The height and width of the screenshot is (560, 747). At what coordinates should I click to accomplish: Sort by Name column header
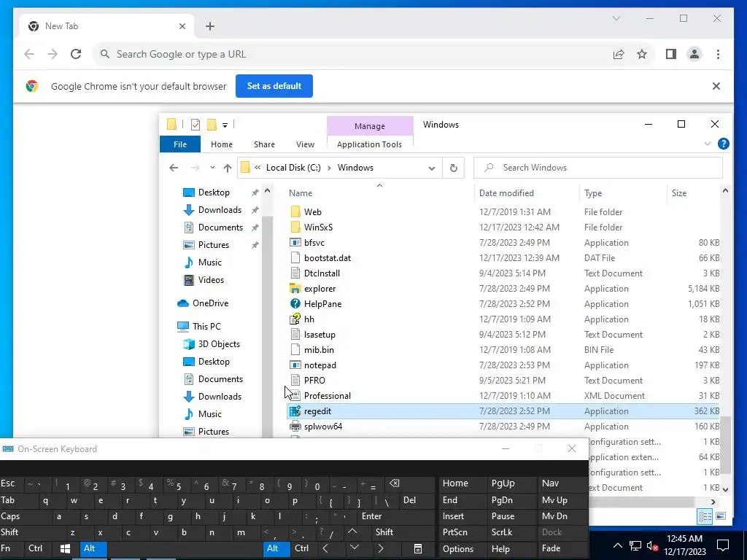coord(301,192)
